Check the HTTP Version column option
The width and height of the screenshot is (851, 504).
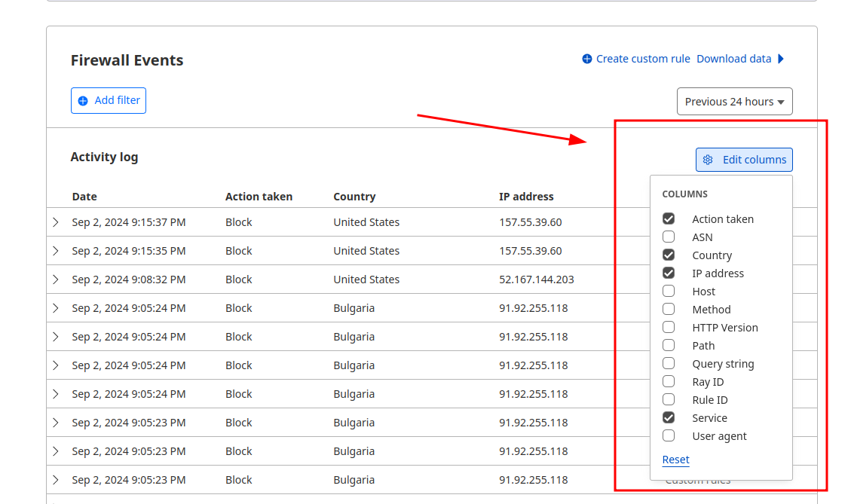click(x=669, y=327)
